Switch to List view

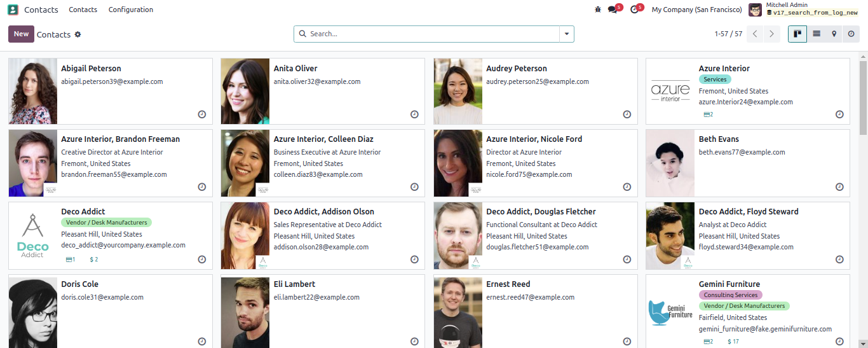click(x=817, y=34)
